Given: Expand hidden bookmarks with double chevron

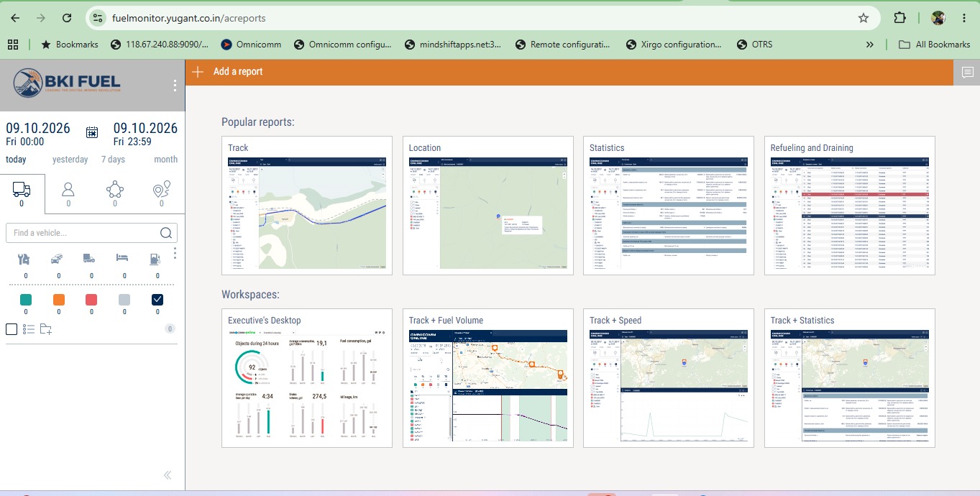Looking at the screenshot, I should (870, 45).
